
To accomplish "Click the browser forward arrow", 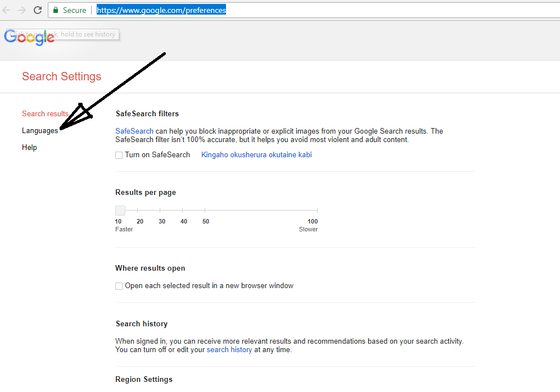I will 22,10.
